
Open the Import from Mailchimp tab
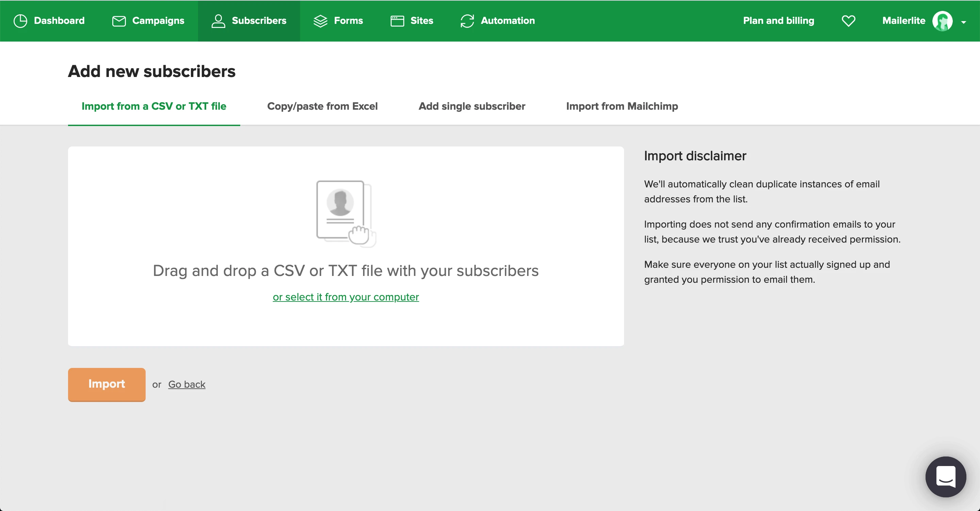coord(622,106)
